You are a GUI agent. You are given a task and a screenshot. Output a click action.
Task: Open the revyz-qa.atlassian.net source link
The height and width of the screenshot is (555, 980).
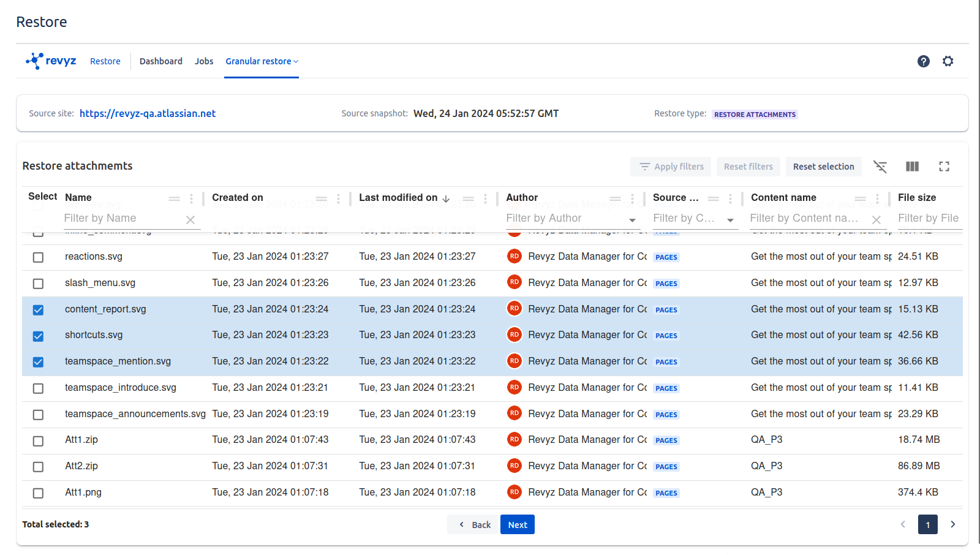(x=148, y=113)
